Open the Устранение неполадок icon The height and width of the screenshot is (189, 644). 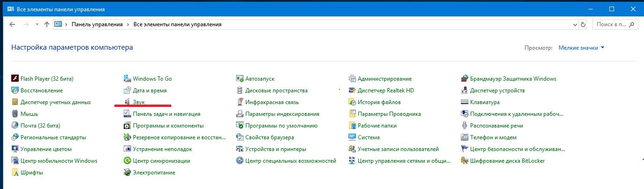tap(127, 149)
